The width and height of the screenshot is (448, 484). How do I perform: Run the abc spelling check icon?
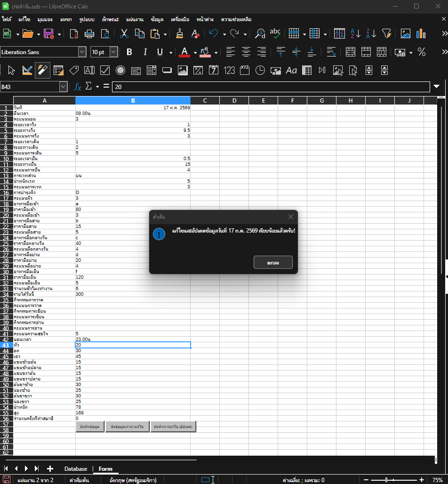pyautogui.click(x=275, y=33)
